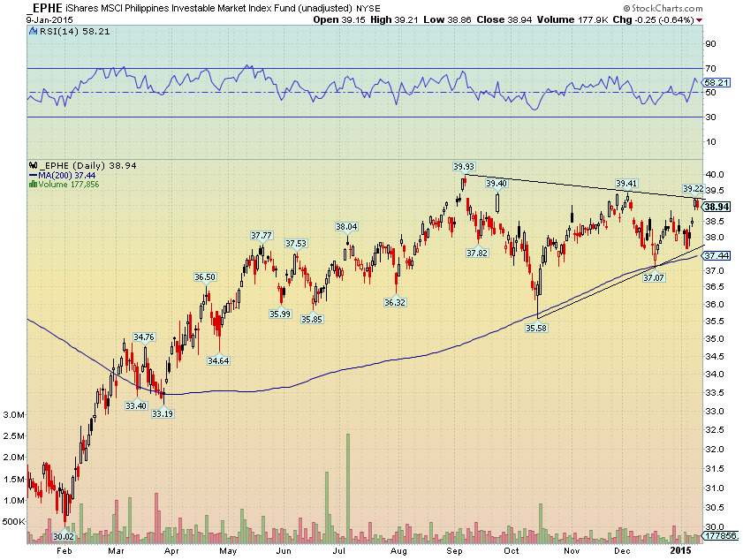Viewport: 743px width, 560px height.
Task: Click the 37.07 low price label
Action: 654,277
